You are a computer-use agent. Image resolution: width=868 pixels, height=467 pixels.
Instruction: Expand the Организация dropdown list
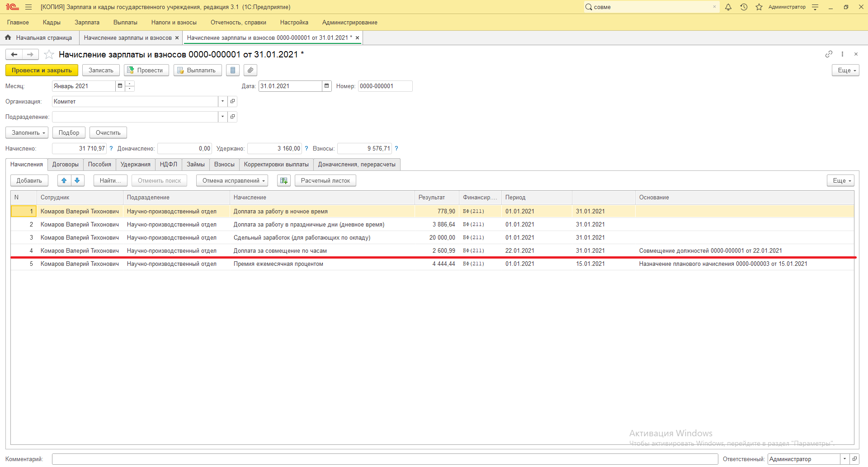pos(222,101)
